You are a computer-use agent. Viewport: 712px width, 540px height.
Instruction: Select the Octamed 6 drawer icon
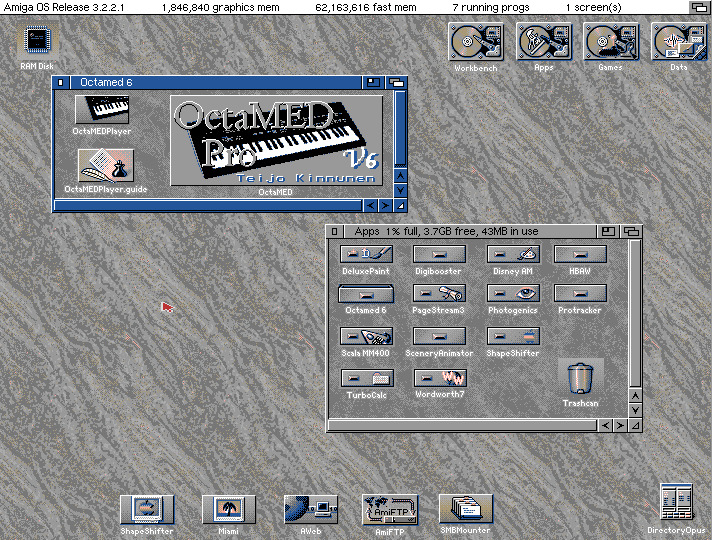tap(366, 294)
